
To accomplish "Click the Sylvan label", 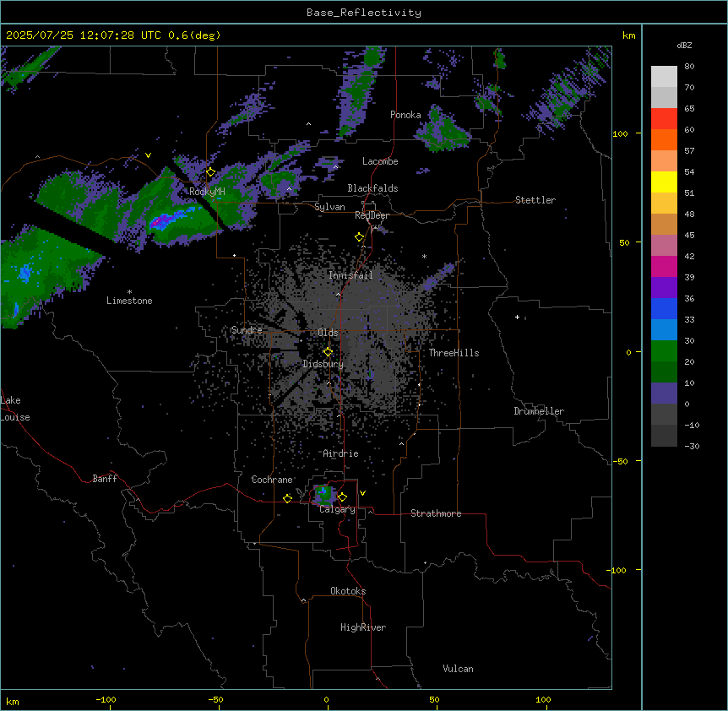I will click(x=329, y=207).
